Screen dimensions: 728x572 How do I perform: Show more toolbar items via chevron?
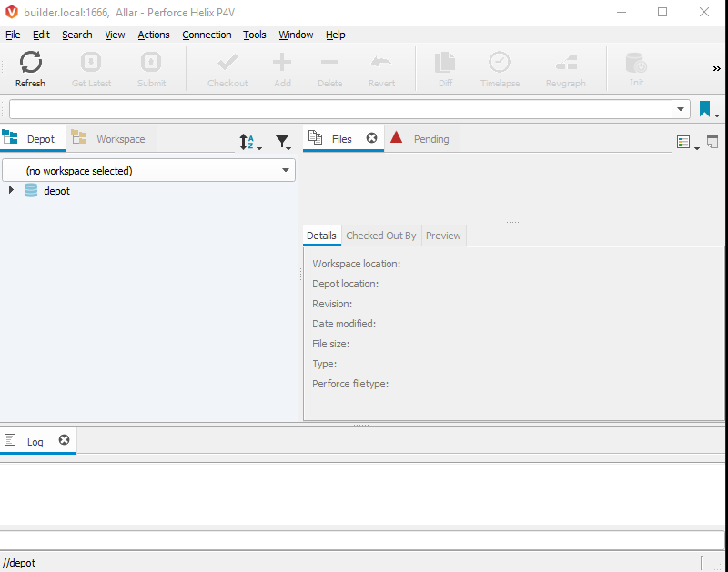tap(717, 69)
